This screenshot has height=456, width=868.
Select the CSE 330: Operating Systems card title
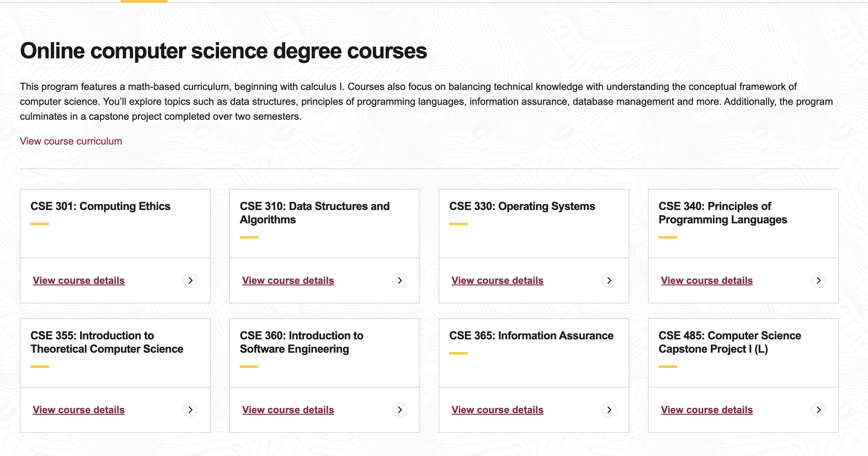tap(522, 206)
